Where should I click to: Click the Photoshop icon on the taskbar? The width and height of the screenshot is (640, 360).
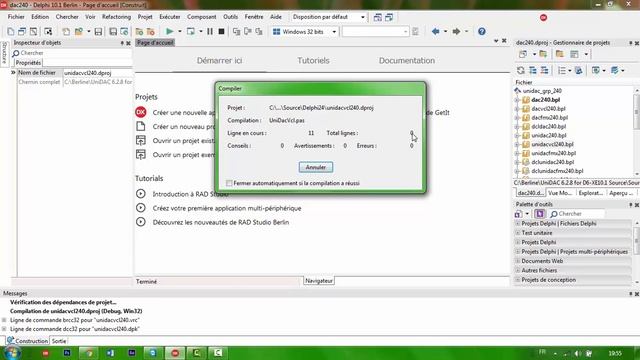click(x=67, y=353)
